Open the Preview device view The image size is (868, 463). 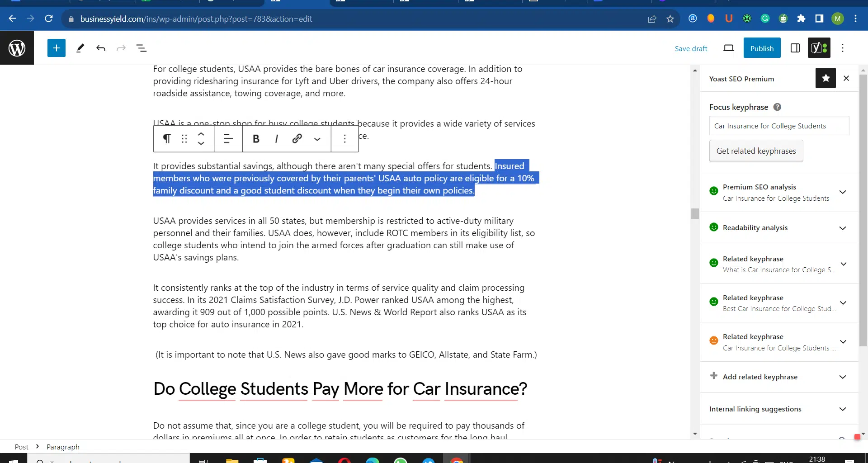[x=728, y=48]
